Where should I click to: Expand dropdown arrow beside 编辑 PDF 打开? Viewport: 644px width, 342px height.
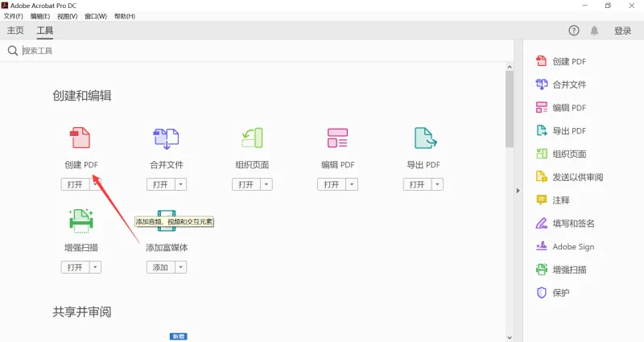coord(352,184)
